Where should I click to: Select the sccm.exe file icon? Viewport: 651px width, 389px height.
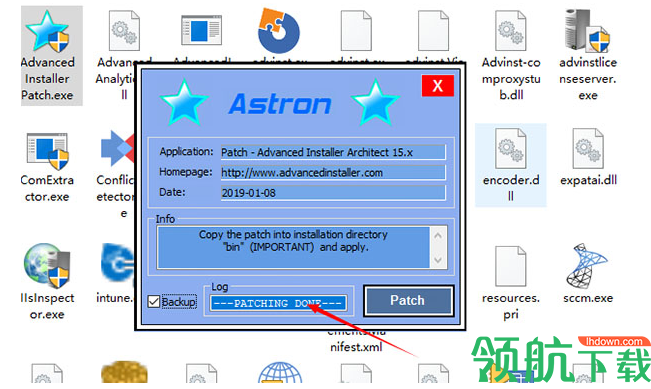587,266
